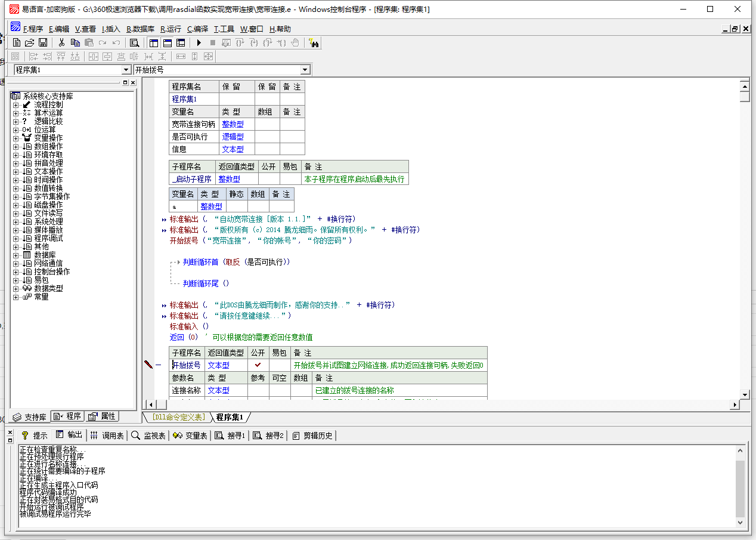Toggle the horizontal-split layout view button
Screen dimensions: 756x540
(168, 42)
